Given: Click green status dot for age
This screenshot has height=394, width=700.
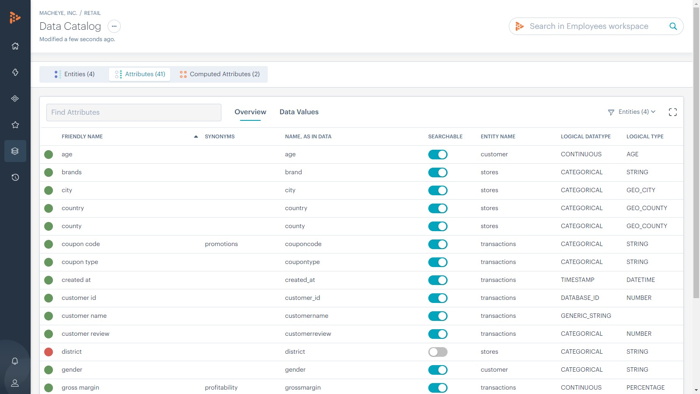Looking at the screenshot, I should [49, 154].
